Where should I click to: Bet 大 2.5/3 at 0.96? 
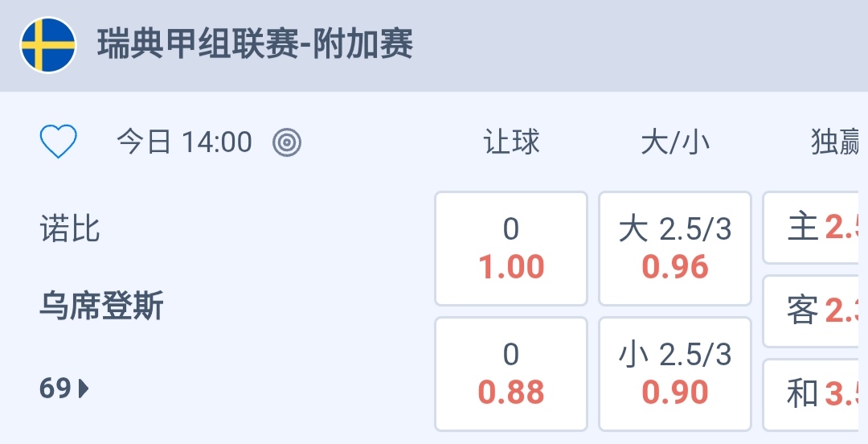point(675,249)
